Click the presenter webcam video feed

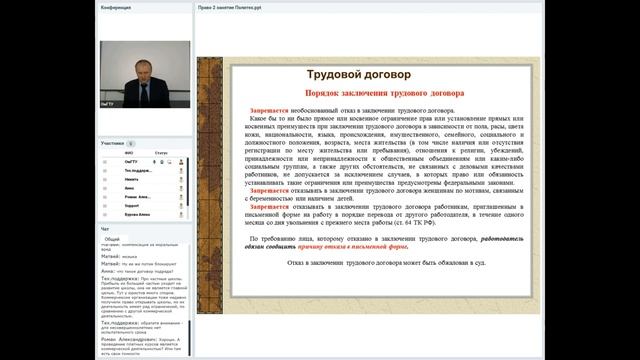tap(145, 74)
